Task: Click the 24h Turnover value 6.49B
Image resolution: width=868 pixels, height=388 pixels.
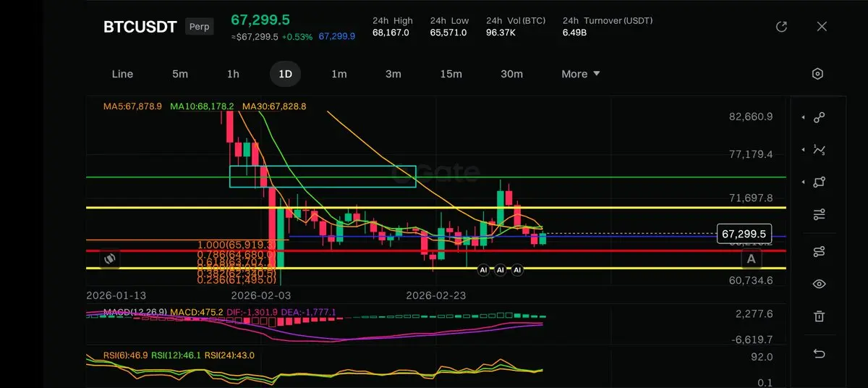Action: 574,33
